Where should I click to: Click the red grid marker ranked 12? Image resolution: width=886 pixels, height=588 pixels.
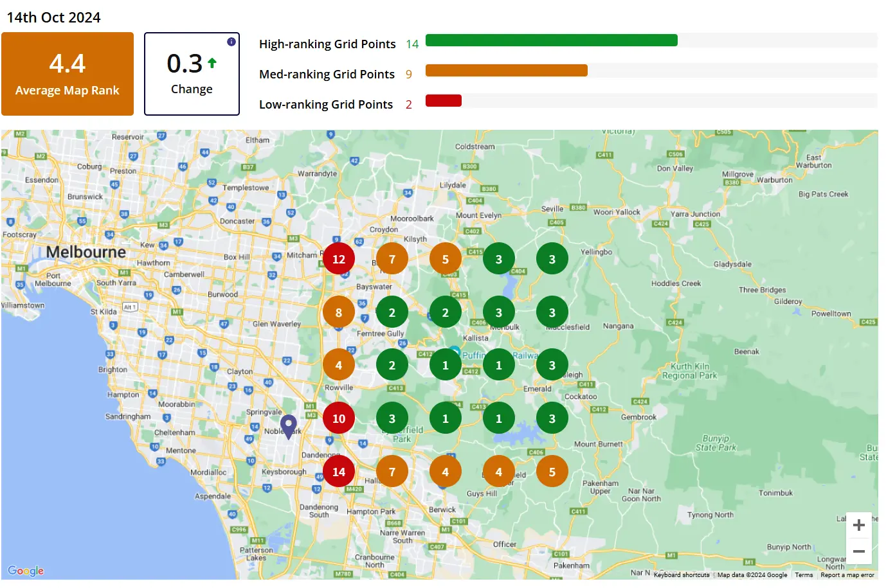pyautogui.click(x=339, y=259)
